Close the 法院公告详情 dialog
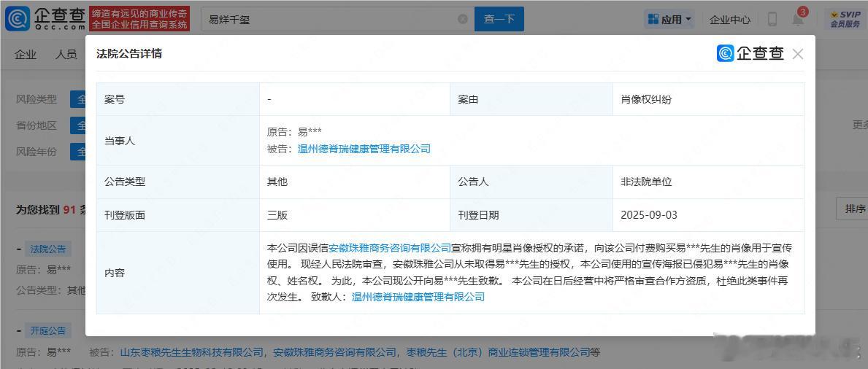This screenshot has width=868, height=369. 798,54
